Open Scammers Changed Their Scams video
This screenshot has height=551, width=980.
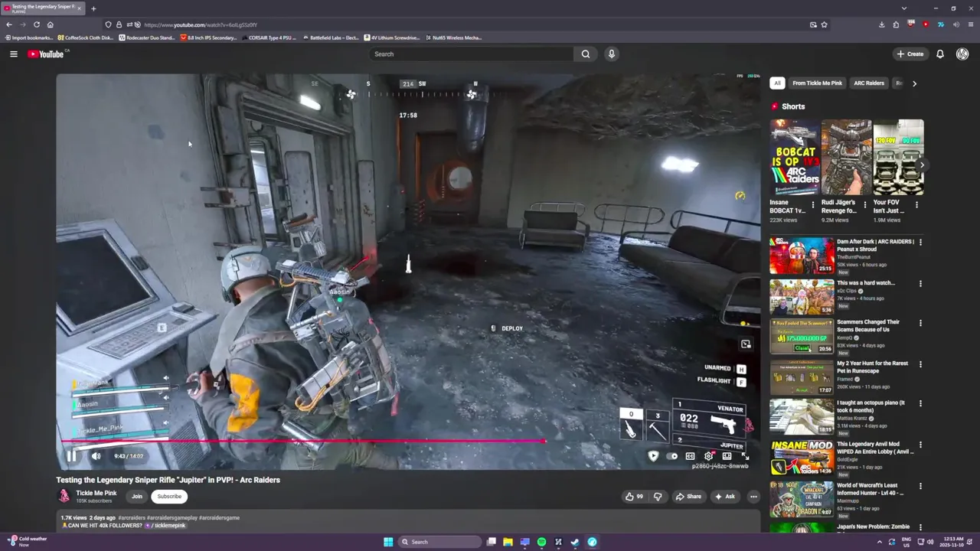point(802,336)
